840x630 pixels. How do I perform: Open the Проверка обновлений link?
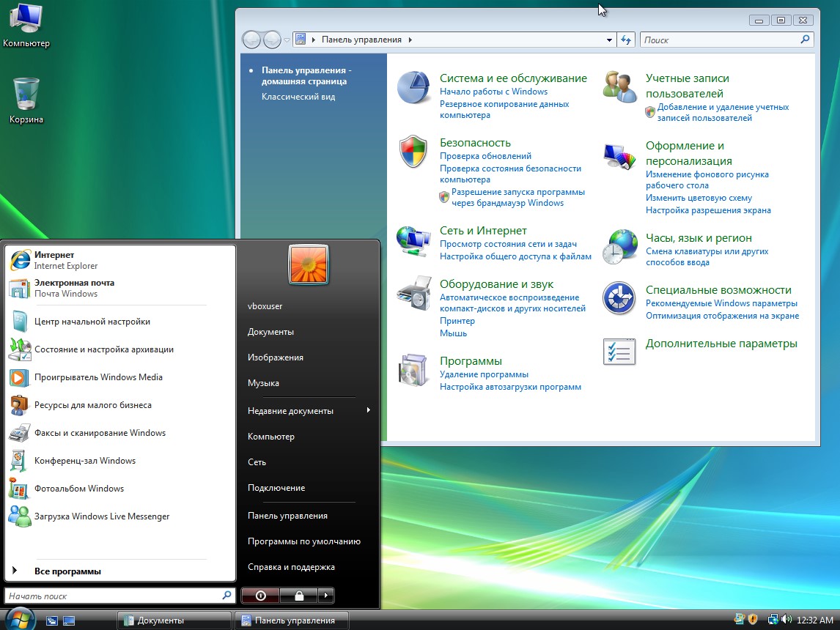(x=485, y=156)
